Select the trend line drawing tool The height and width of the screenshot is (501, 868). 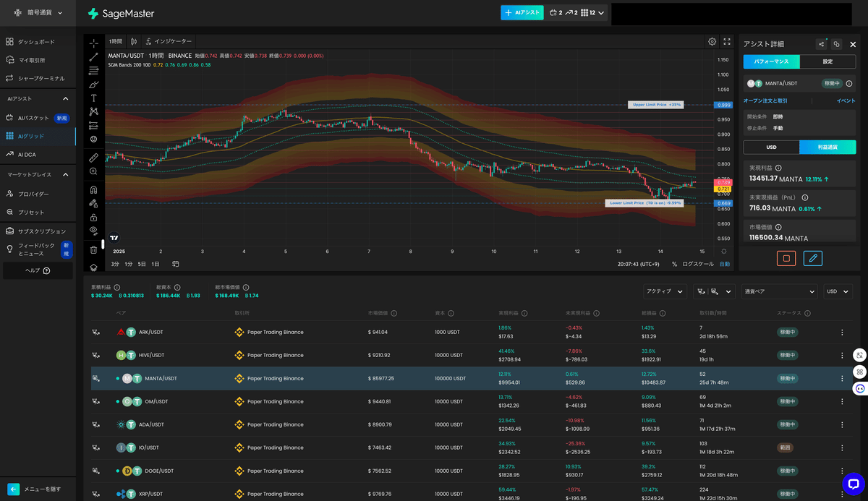pos(94,57)
